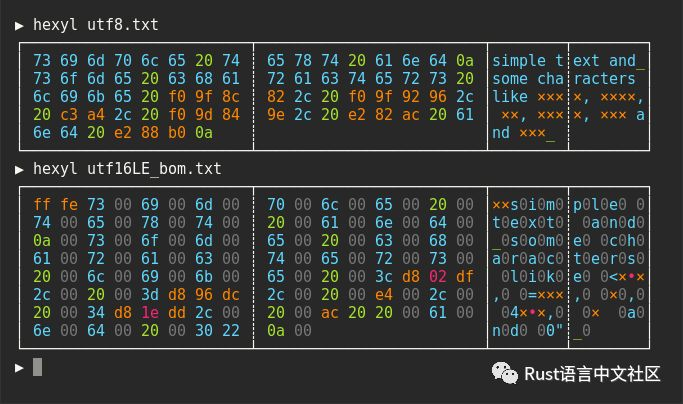Select 'e0 0c0h0' in the utf16 character panel
683x404 pixels.
point(609,241)
